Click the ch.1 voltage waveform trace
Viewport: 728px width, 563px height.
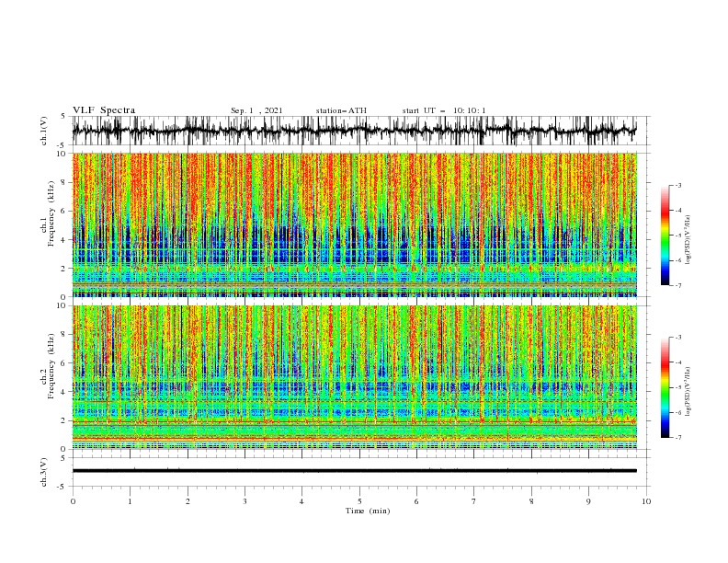[x=354, y=131]
